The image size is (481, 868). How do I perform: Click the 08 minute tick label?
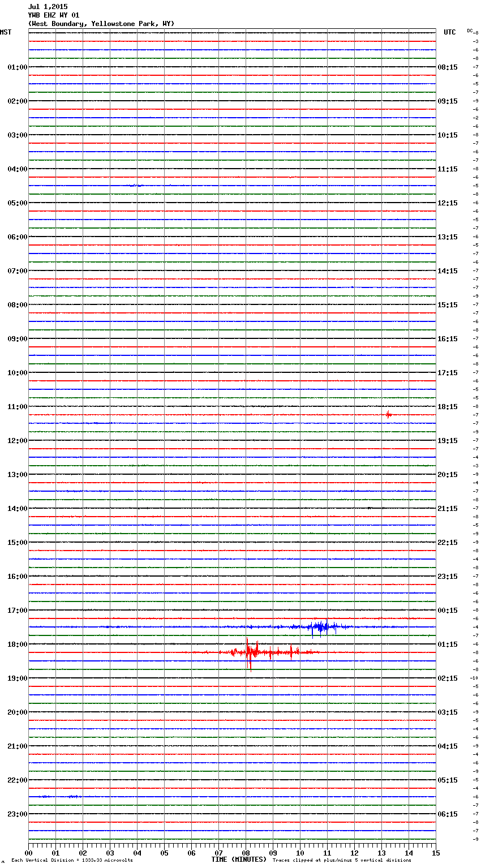click(x=246, y=853)
